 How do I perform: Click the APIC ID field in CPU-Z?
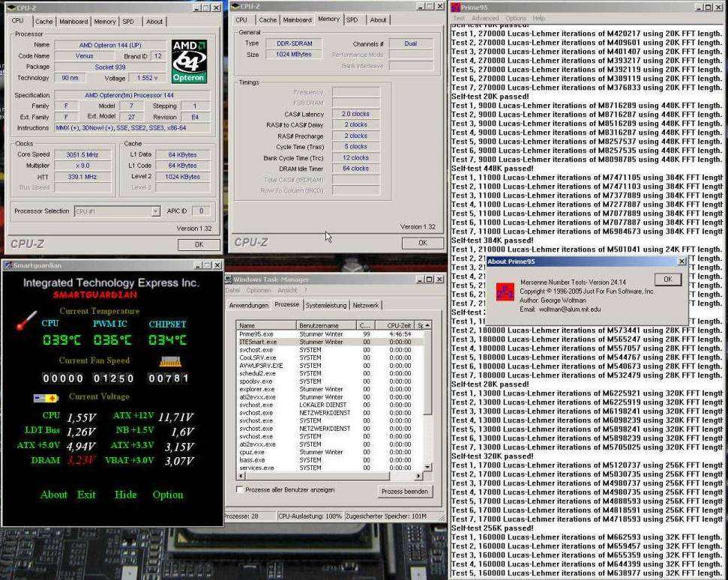pos(201,211)
